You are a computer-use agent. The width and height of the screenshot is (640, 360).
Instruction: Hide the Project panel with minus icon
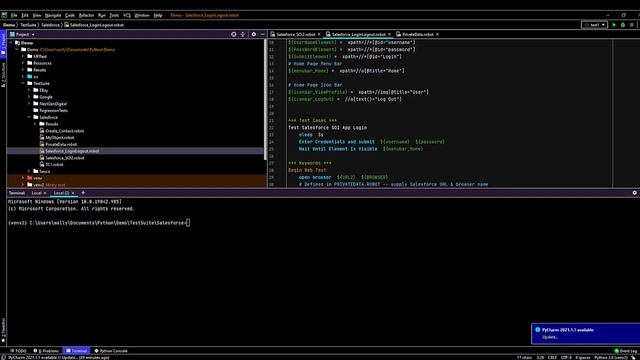point(262,34)
